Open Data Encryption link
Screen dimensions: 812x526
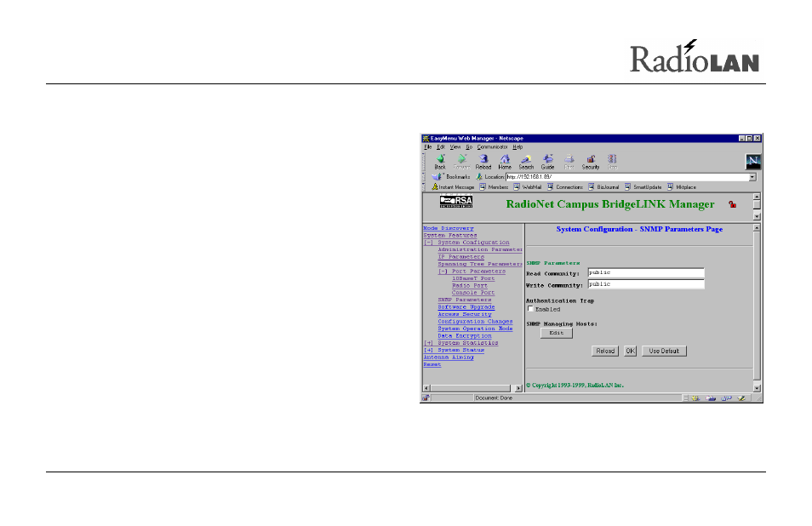465,336
